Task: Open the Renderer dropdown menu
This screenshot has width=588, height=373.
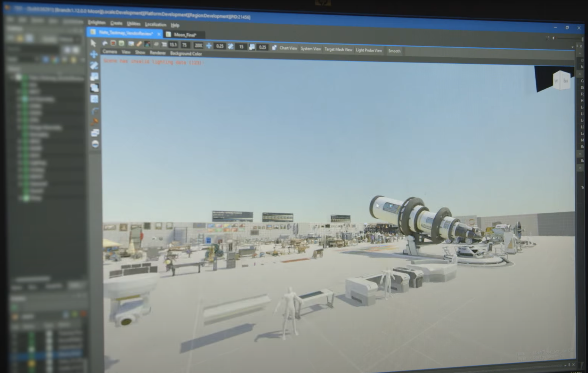Action: [157, 53]
